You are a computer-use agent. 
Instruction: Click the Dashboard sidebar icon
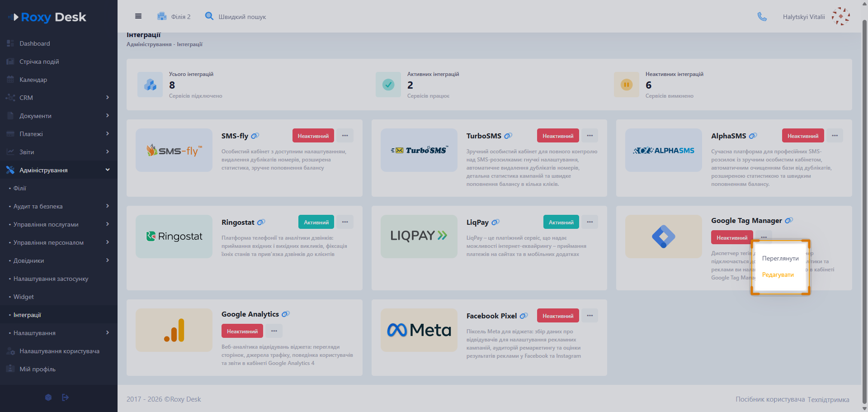pos(10,43)
